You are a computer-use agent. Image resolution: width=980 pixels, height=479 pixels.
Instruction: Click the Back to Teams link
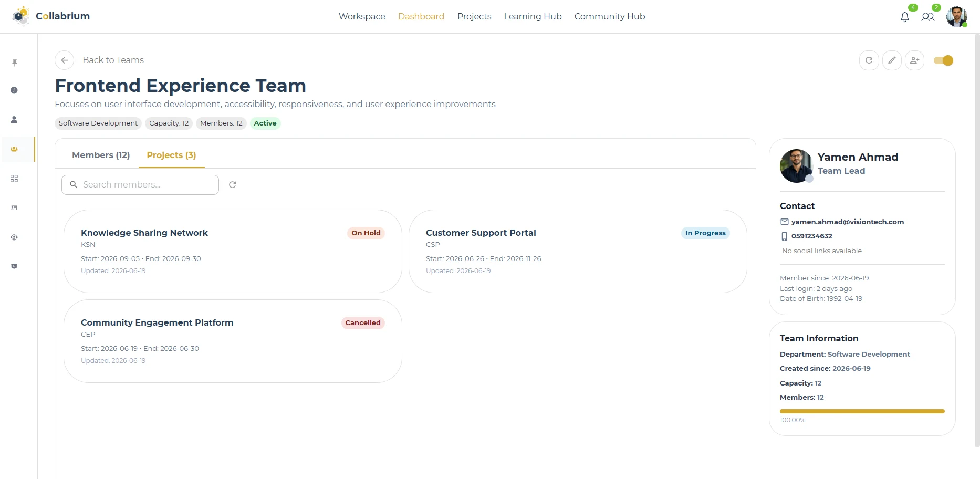pos(113,60)
